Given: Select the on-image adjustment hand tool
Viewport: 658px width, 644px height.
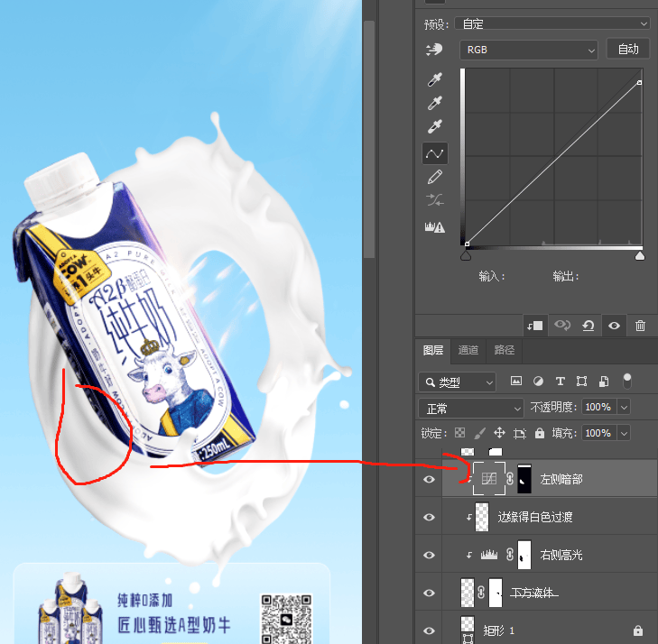Looking at the screenshot, I should tap(434, 50).
